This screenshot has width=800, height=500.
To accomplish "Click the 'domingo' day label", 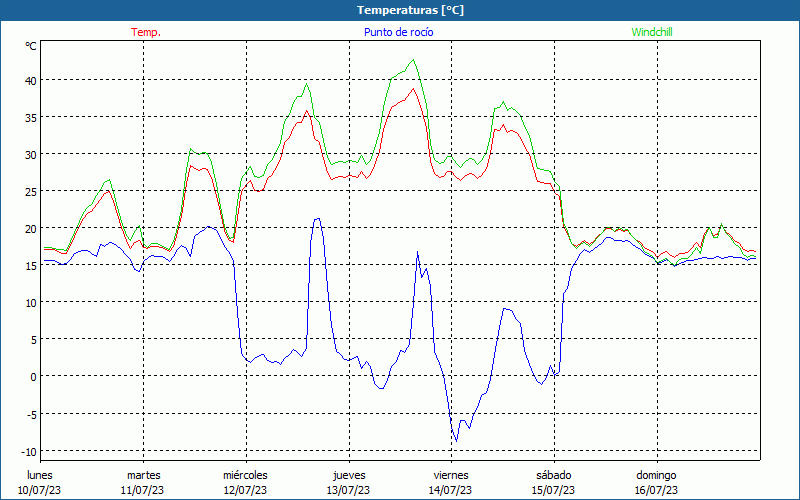I will [656, 476].
